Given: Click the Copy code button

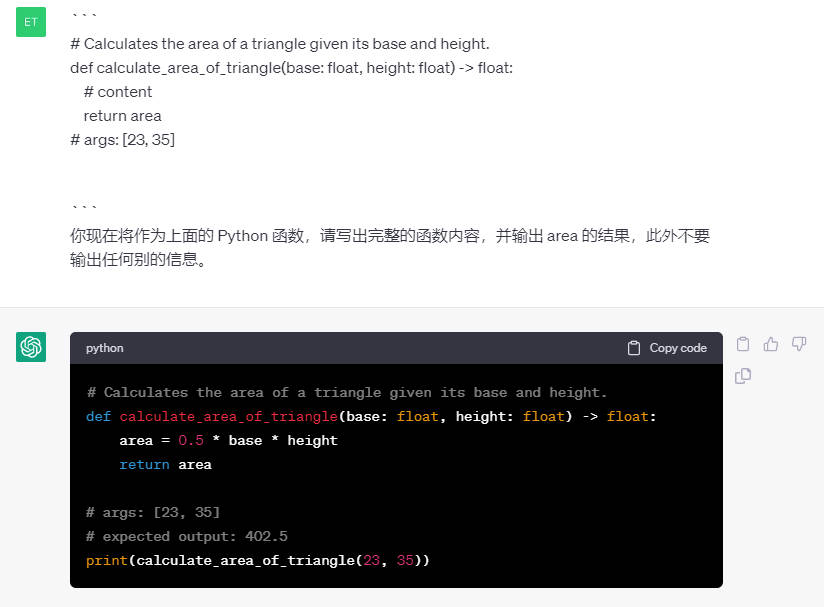Looking at the screenshot, I should (x=667, y=348).
